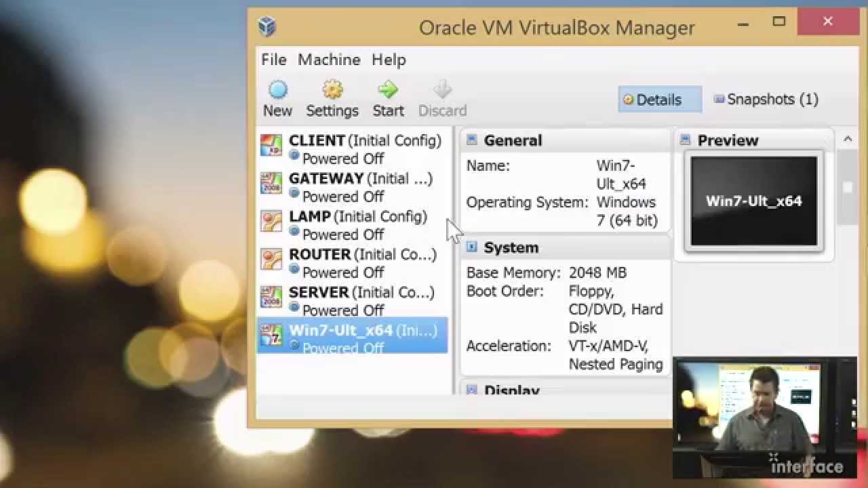Switch to the Details view
868x488 pixels.
pyautogui.click(x=660, y=100)
